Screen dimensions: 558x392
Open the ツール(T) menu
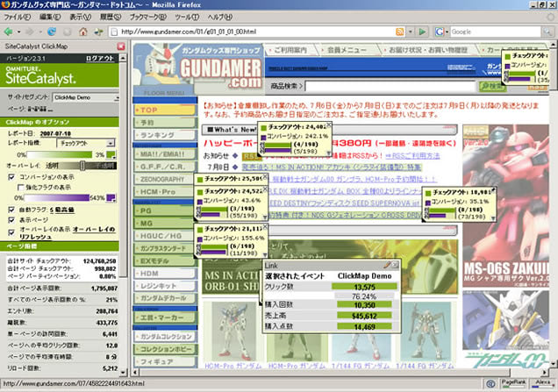[187, 17]
